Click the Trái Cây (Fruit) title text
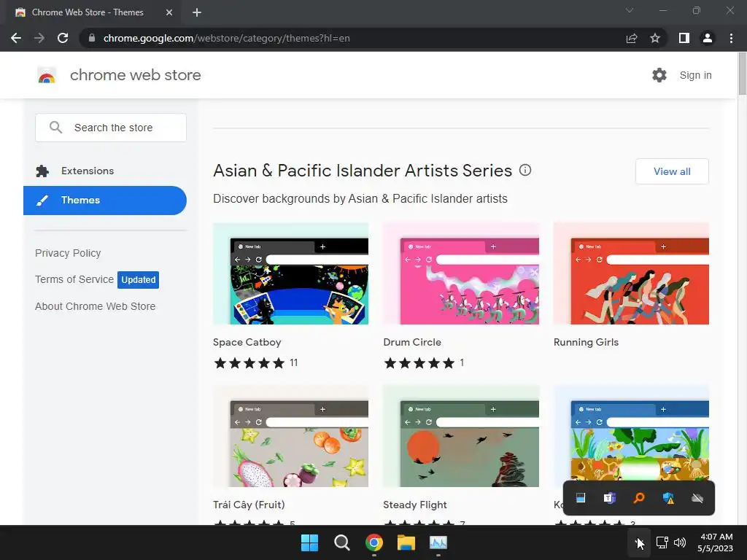 [249, 505]
